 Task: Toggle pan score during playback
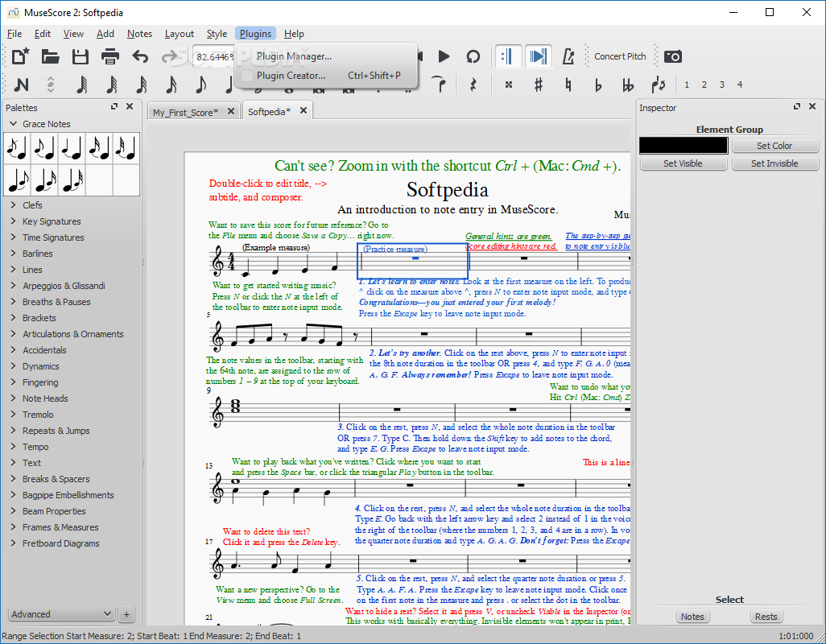coord(538,56)
